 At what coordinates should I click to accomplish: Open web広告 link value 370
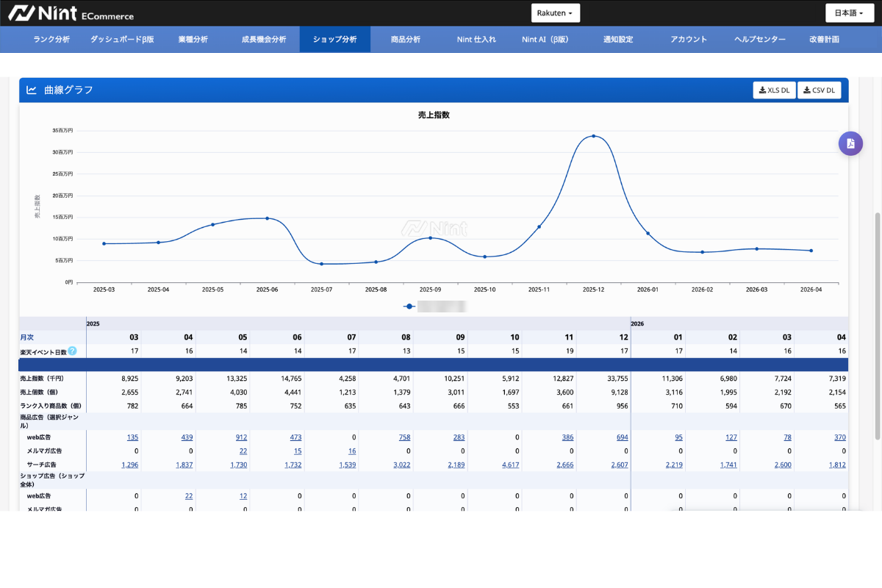839,437
